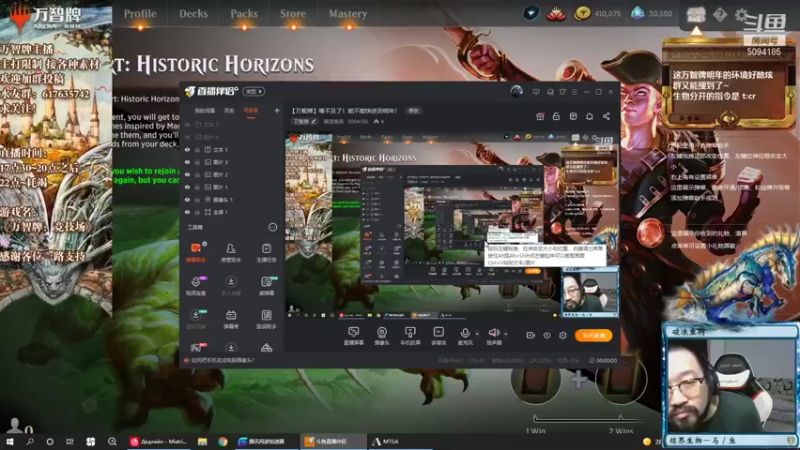Screen dimensions: 800x450
Task: Open the user avatar in streaming app title bar
Action: coord(516,91)
